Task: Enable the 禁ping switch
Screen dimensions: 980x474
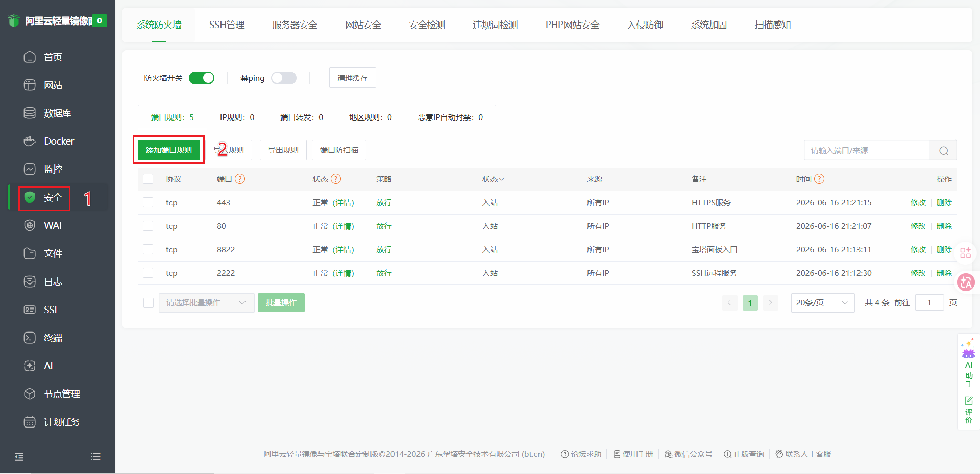Action: click(x=284, y=78)
